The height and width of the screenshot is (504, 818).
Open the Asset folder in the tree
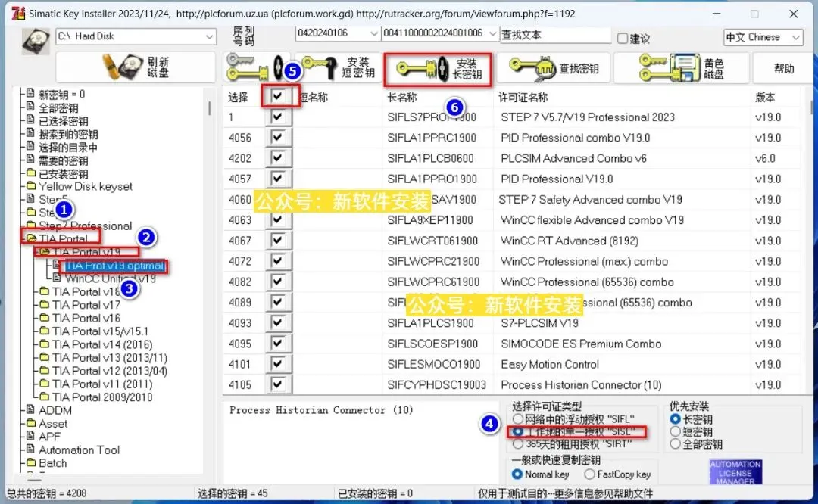(x=53, y=423)
